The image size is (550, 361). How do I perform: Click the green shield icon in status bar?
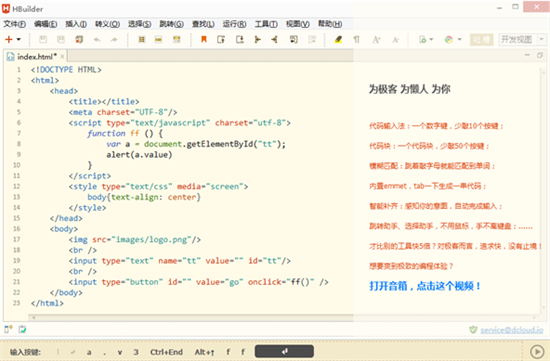[x=473, y=330]
